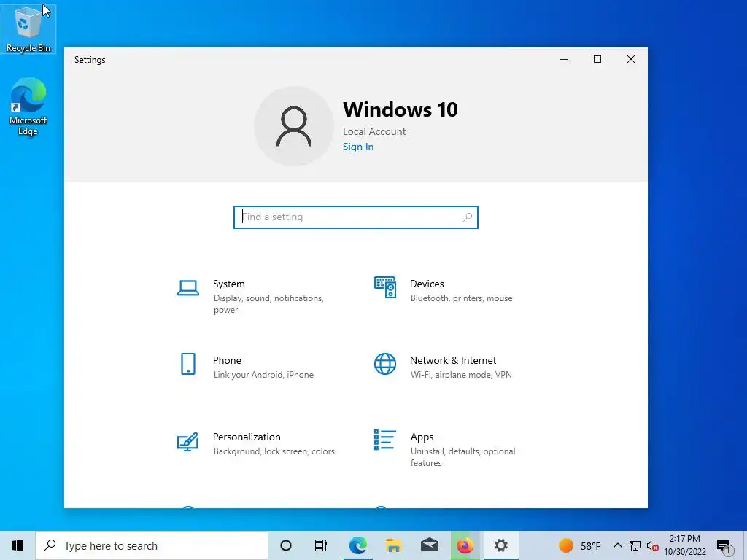
Task: Click 'Display, sound, notifications, power' description
Action: click(268, 304)
